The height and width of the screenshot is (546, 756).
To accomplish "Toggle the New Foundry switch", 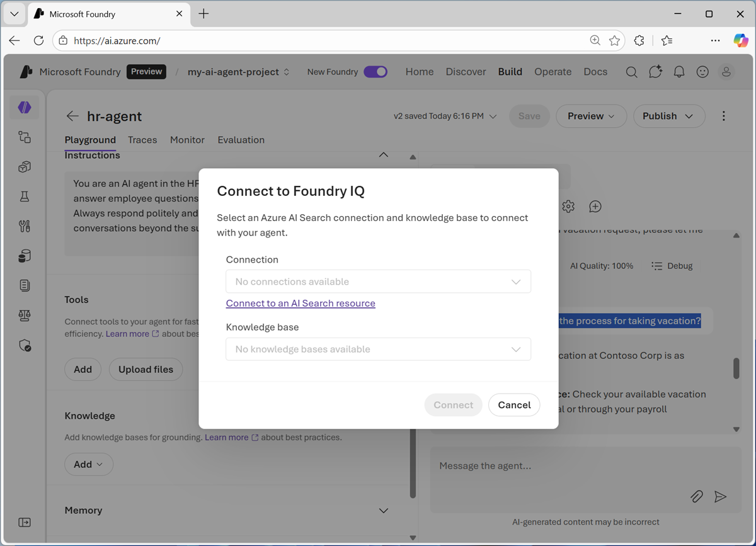I will [x=375, y=72].
